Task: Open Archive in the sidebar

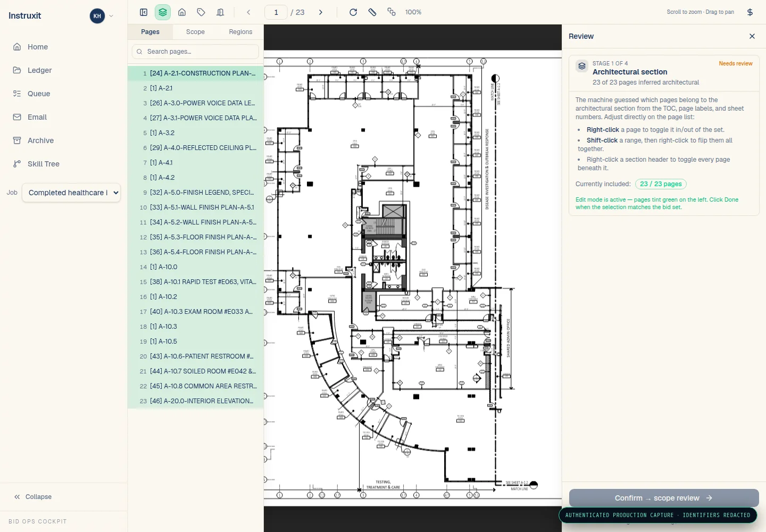Action: 64,140
